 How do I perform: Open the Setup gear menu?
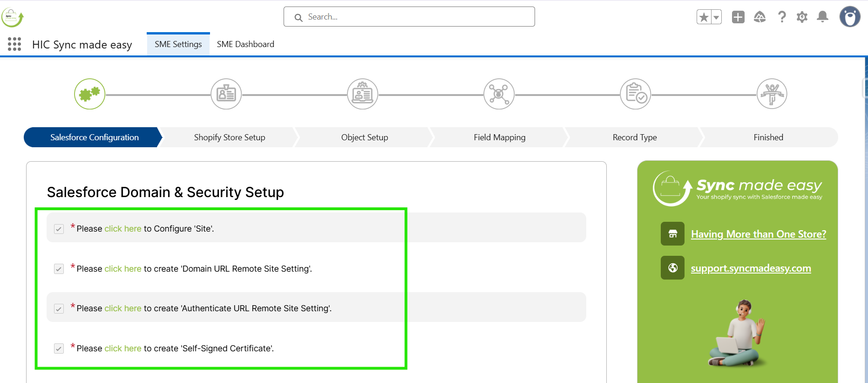pyautogui.click(x=802, y=17)
